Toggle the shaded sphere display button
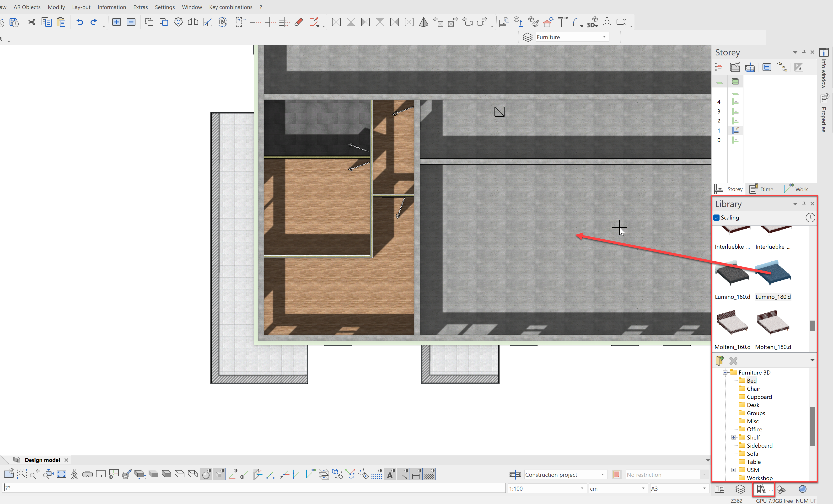Image resolution: width=833 pixels, height=504 pixels. point(206,475)
